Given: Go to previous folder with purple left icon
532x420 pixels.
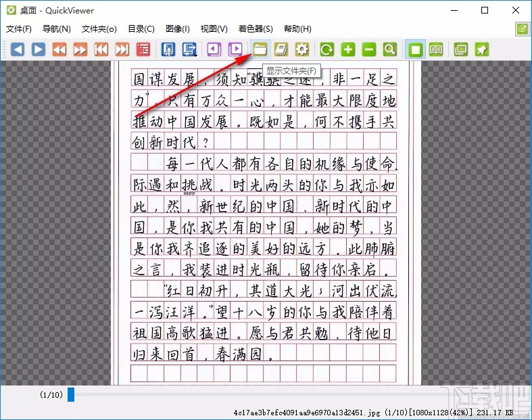Looking at the screenshot, I should 214,49.
